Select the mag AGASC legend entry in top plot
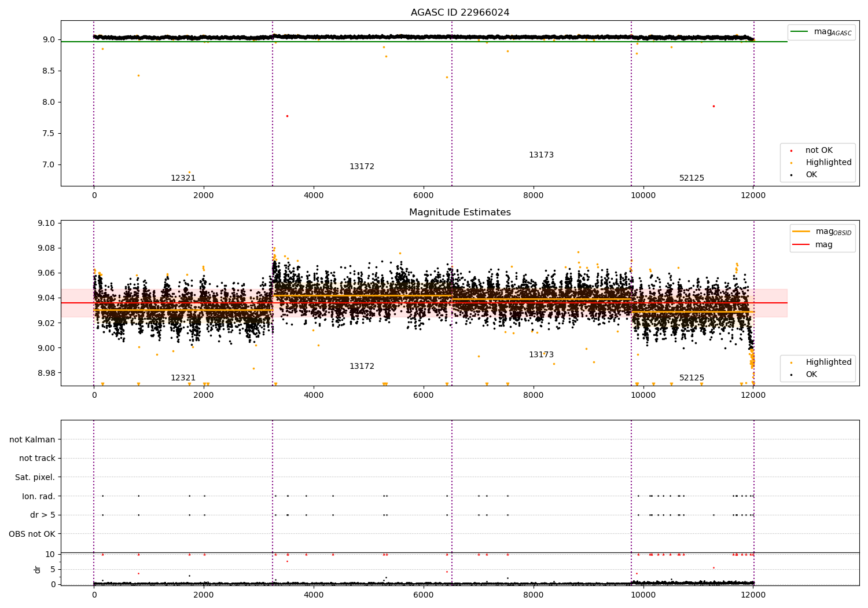The image size is (868, 608). [821, 32]
